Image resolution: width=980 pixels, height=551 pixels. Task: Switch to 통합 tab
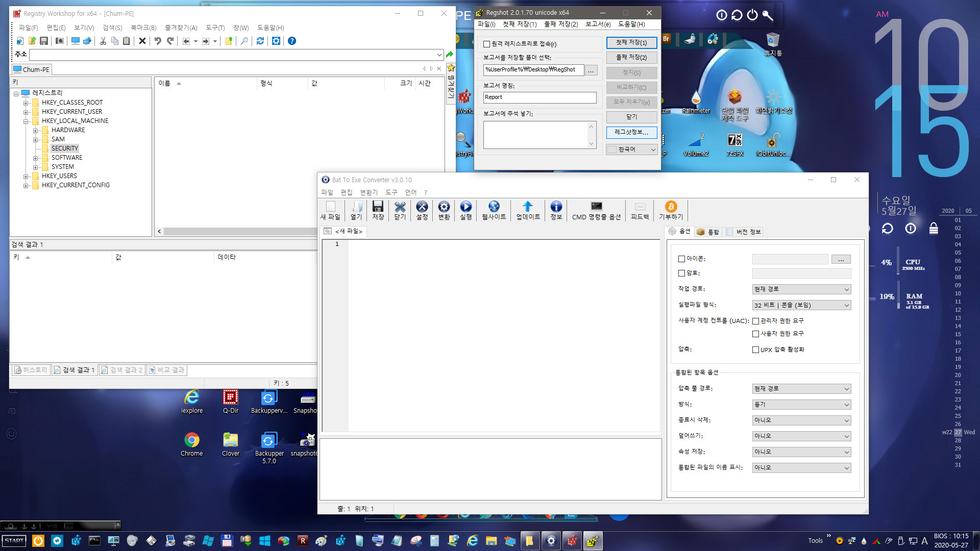tap(708, 232)
